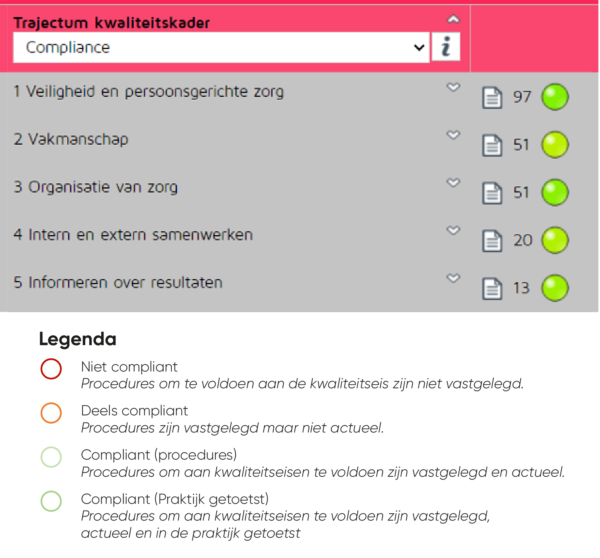Open document icon for Organisatie van zorg

(x=492, y=193)
